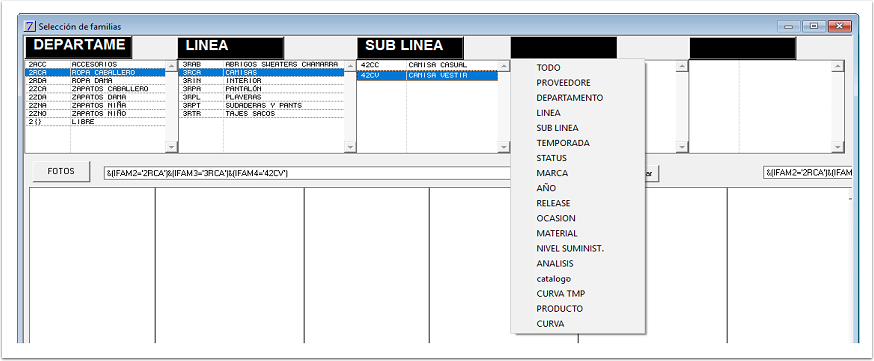Screen dimensions: 874x361
Task: Pick MARCA in the popup menu
Action: click(578, 173)
